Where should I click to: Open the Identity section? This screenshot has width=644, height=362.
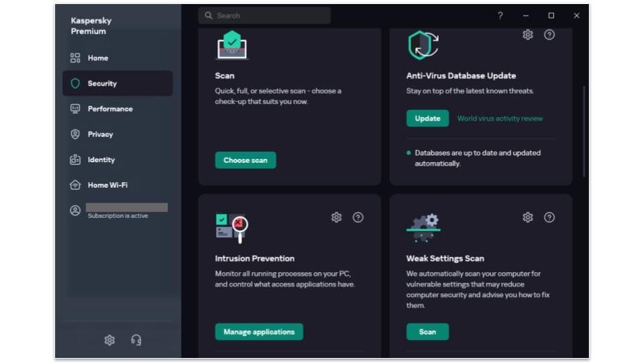[x=101, y=160]
